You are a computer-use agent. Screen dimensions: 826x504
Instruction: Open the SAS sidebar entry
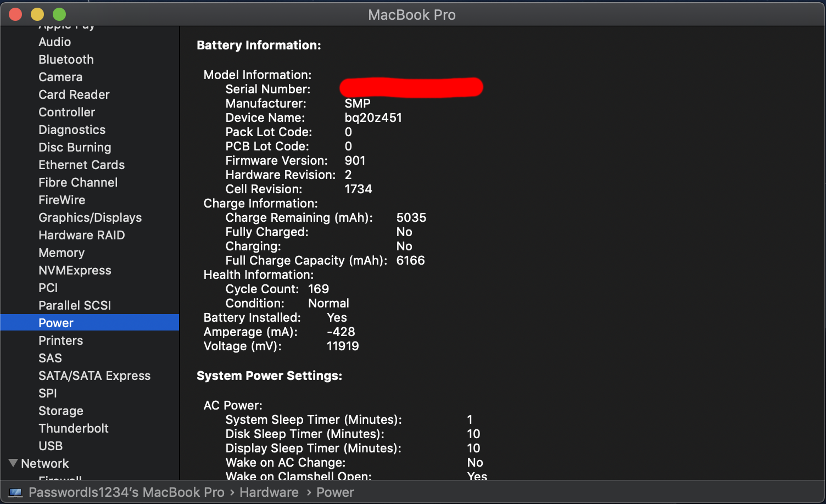tap(50, 358)
